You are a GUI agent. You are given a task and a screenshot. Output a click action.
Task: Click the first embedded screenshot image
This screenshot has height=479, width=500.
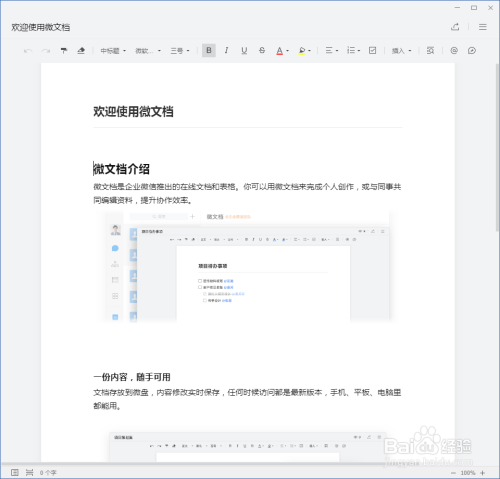coord(248,266)
